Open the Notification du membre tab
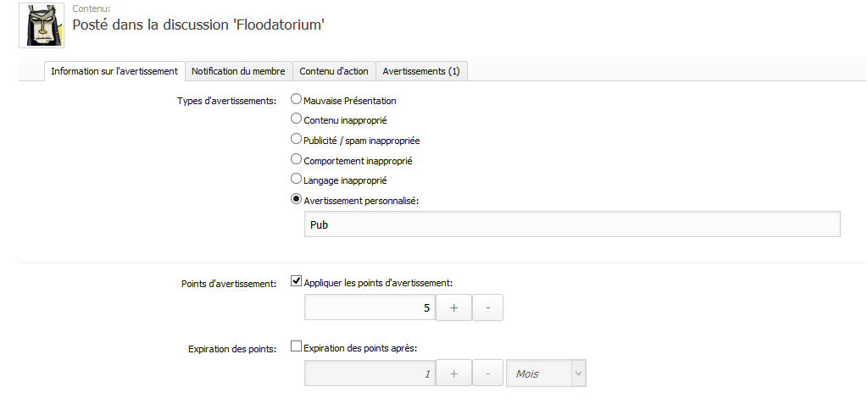Screen dimensions: 868x404 (239, 71)
